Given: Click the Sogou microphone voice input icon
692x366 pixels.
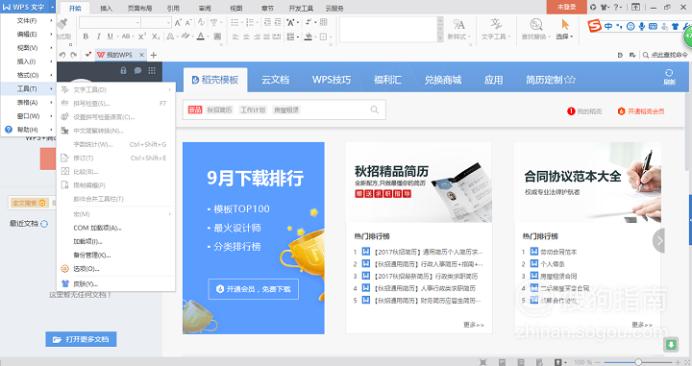Looking at the screenshot, I should [x=642, y=26].
